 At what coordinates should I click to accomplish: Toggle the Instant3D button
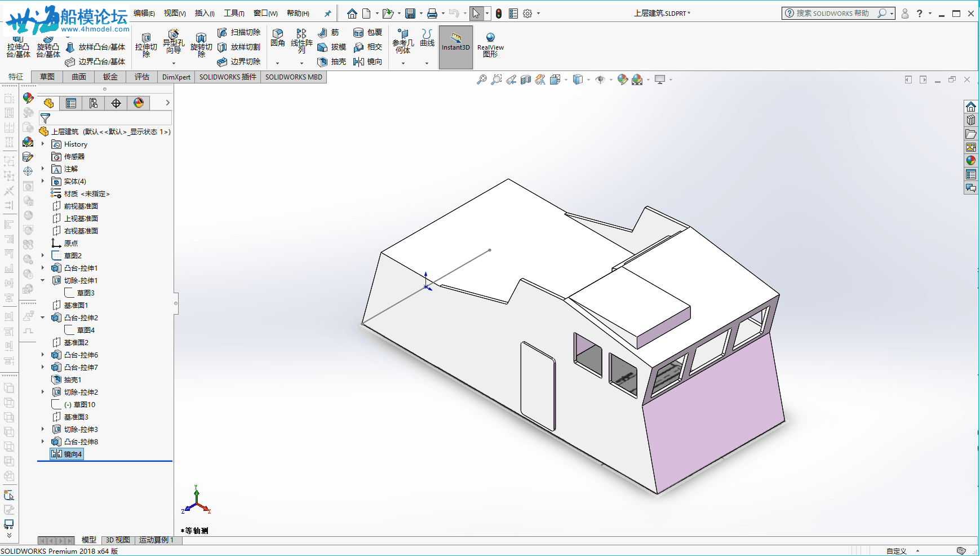point(456,47)
